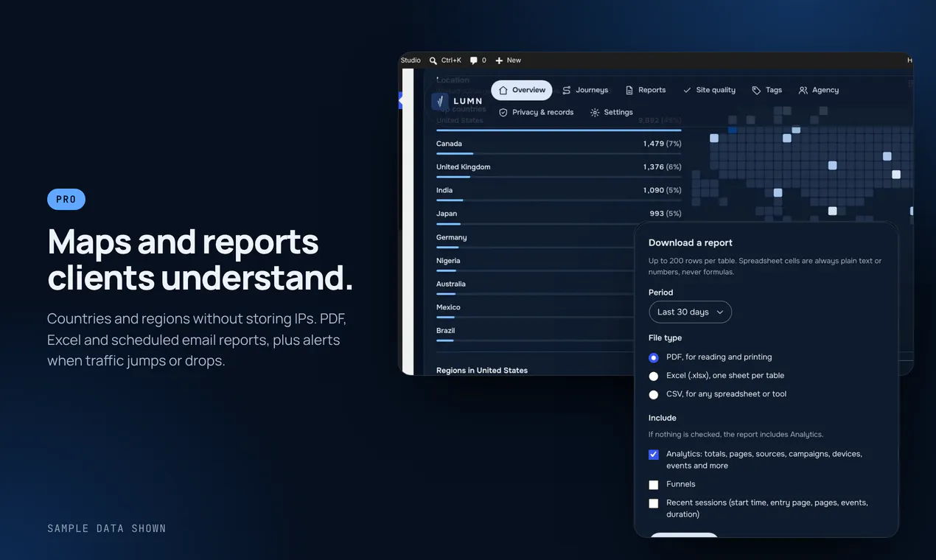Open the Agency tab
Screen dimensions: 936x560
[x=819, y=90]
